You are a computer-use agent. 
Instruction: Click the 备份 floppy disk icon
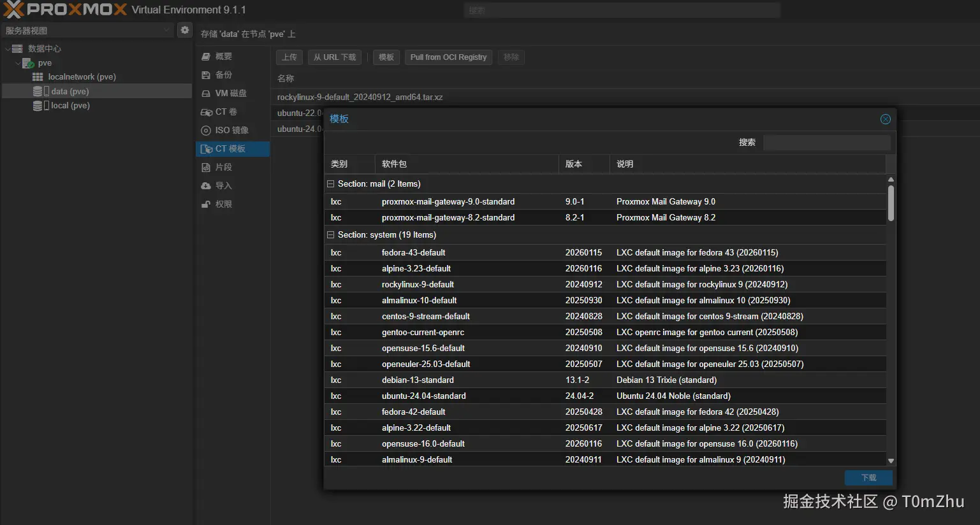(206, 75)
